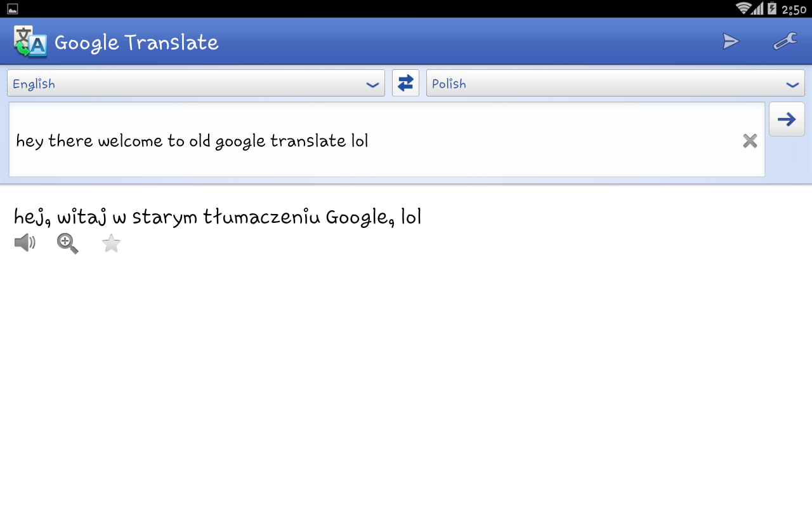812x508 pixels.
Task: Tap the image notification icon in the status bar
Action: (x=13, y=9)
